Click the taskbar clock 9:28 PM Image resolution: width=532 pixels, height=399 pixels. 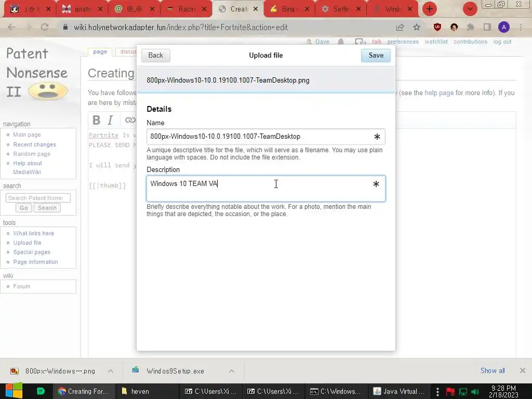tap(503, 391)
